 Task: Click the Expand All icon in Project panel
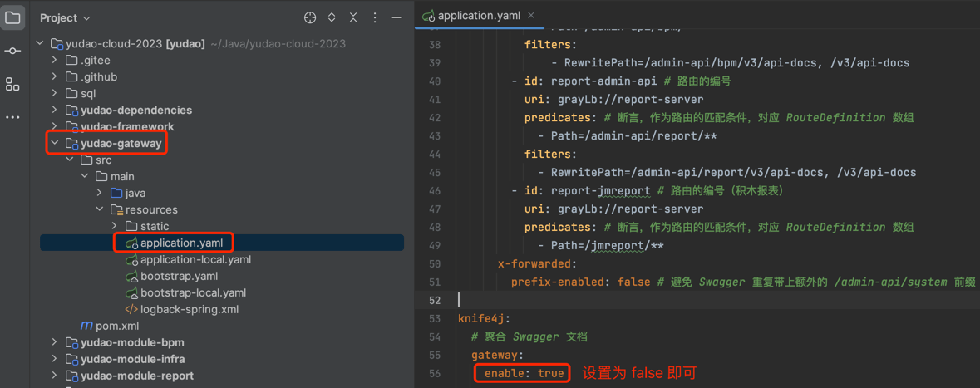332,17
